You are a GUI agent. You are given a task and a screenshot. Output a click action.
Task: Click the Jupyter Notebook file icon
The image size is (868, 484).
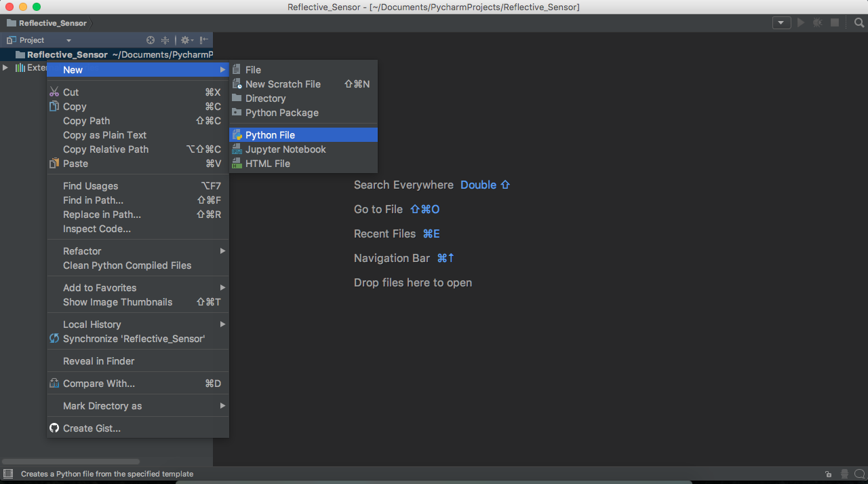237,149
